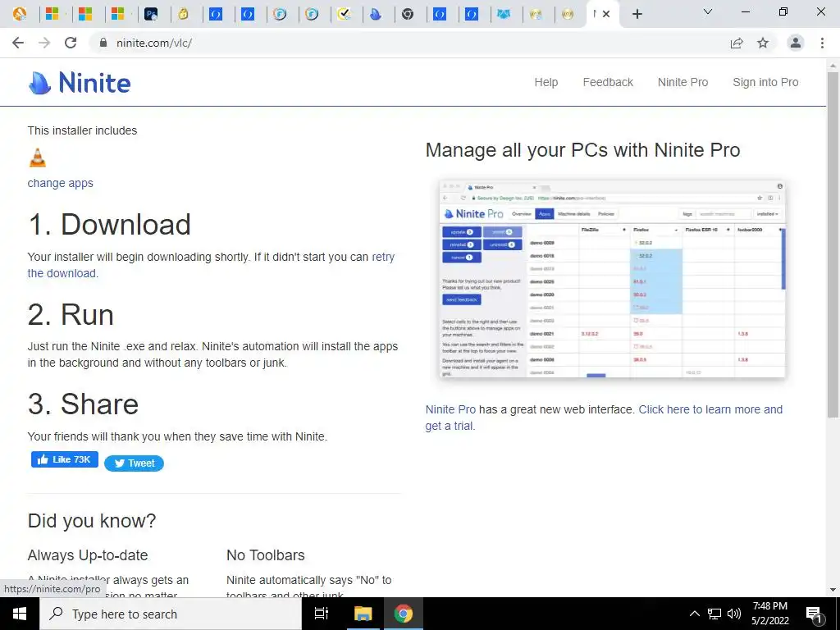Select the '1. Download' heading
The image size is (840, 630).
[109, 224]
